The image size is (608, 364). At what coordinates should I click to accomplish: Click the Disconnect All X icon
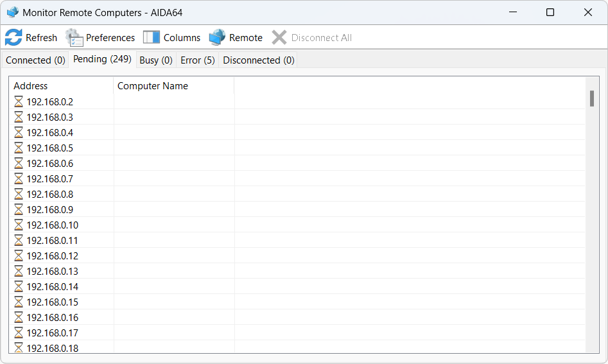click(279, 37)
